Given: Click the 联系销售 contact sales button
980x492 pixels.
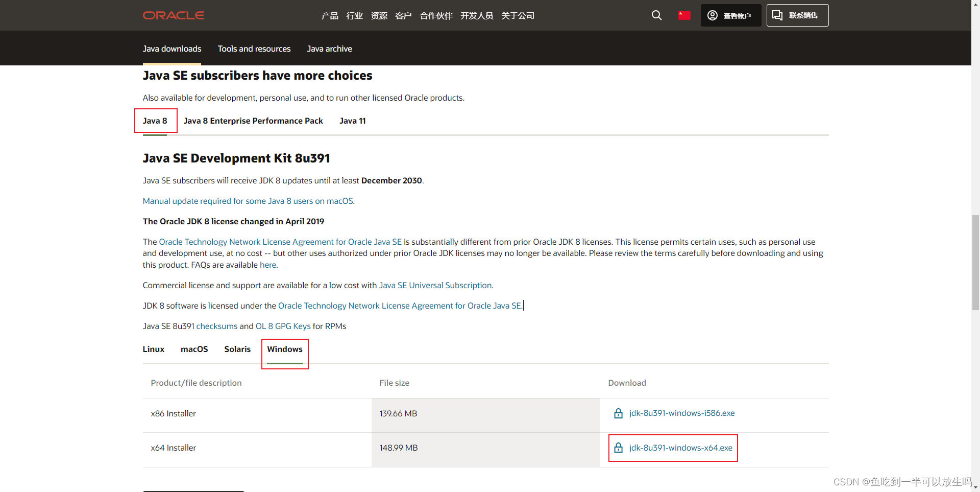Looking at the screenshot, I should pos(797,15).
